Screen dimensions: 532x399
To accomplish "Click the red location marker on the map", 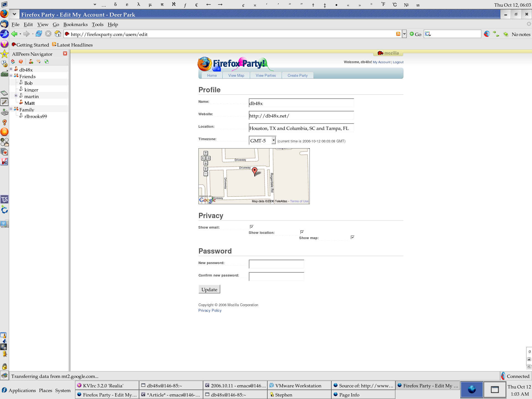I will coord(255,171).
